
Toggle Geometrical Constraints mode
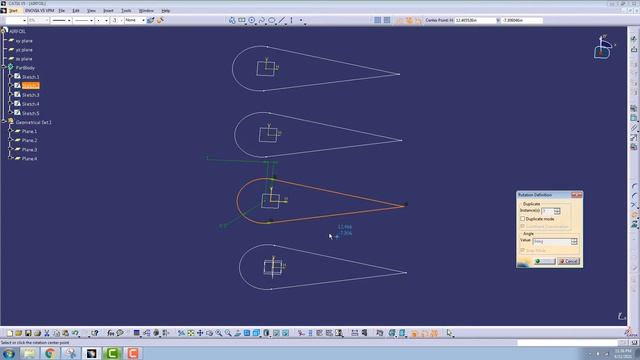click(x=409, y=20)
